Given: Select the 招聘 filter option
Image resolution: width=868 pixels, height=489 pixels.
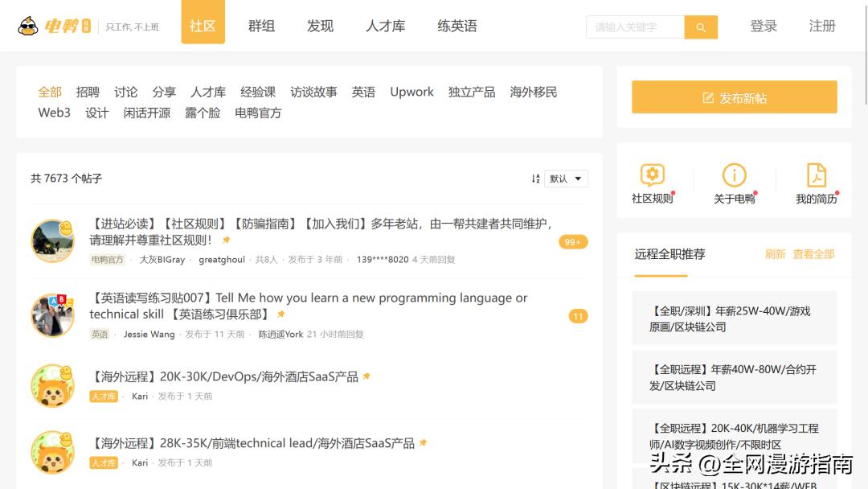Looking at the screenshot, I should click(88, 92).
